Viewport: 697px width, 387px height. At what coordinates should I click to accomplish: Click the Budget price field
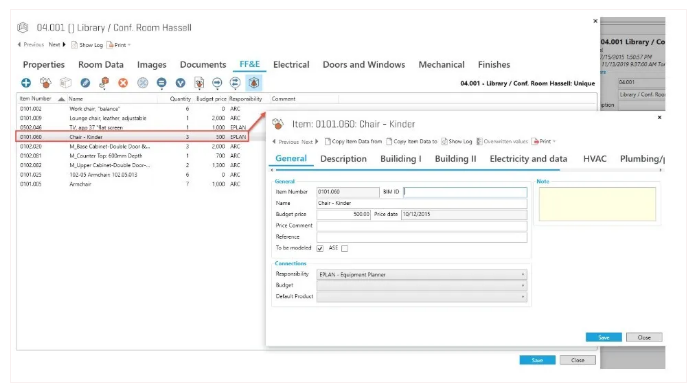[344, 214]
